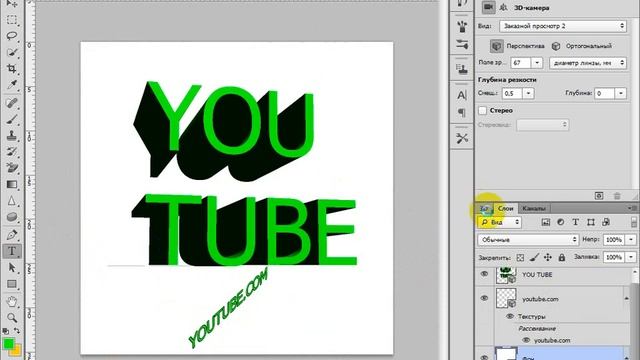The image size is (640, 360).
Task: Swap foreground and background colors
Action: (x=17, y=331)
